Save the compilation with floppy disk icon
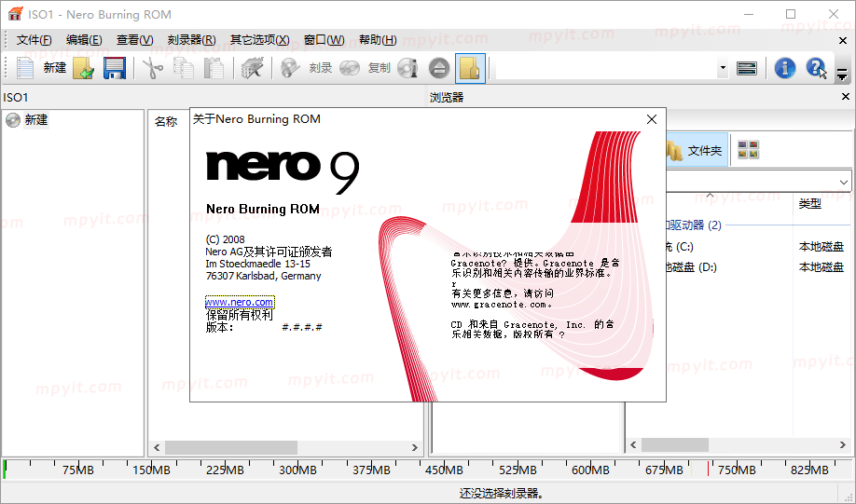 click(x=114, y=68)
